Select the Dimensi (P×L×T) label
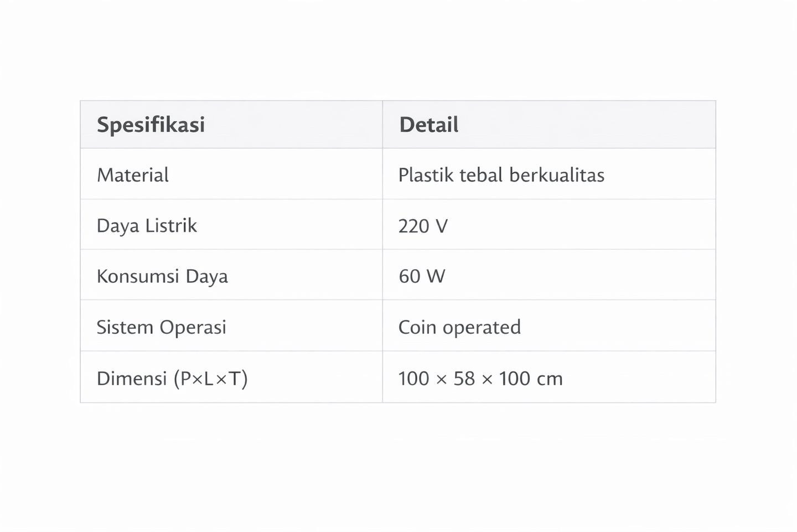The image size is (797, 532). coord(172,379)
